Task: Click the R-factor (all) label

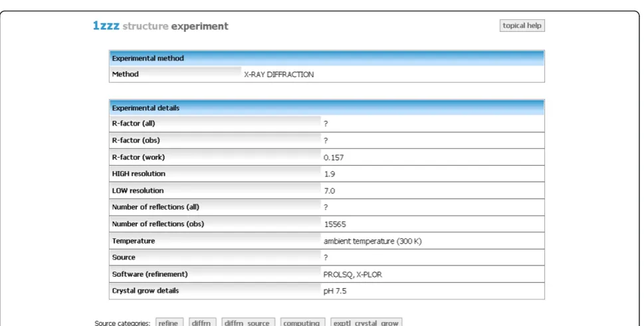Action: (x=134, y=123)
